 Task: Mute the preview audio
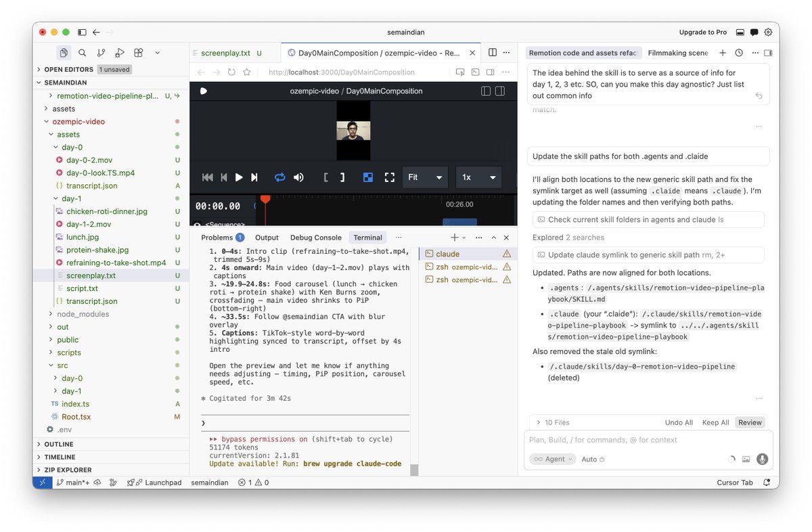[298, 177]
